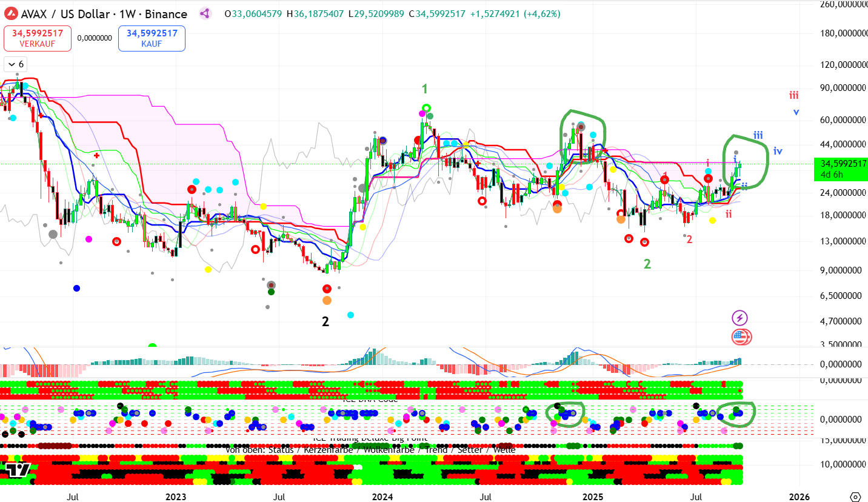The width and height of the screenshot is (868, 502).
Task: Open the US flag economic event icon
Action: coord(741,336)
